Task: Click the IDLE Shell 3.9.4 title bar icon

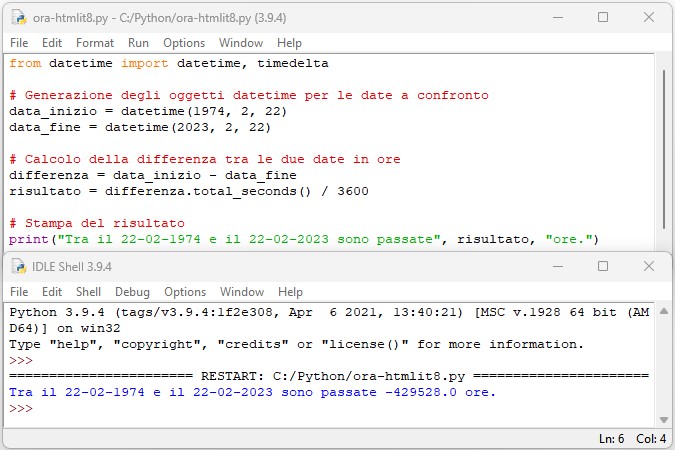Action: (x=18, y=267)
